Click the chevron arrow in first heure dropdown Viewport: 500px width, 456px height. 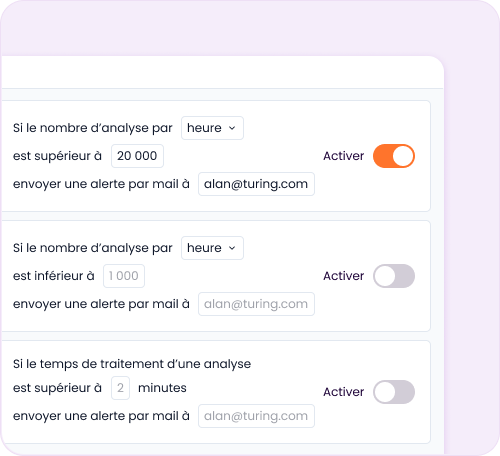(232, 128)
